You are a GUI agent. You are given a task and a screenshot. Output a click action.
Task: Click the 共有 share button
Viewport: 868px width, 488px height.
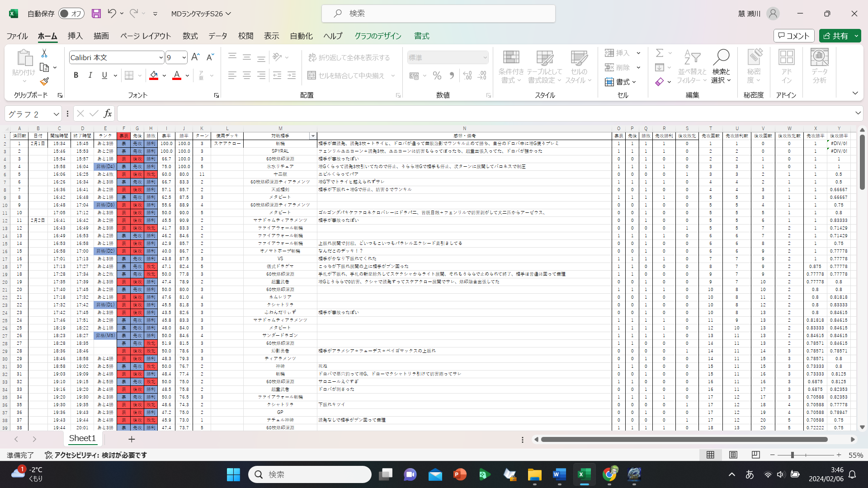point(835,36)
